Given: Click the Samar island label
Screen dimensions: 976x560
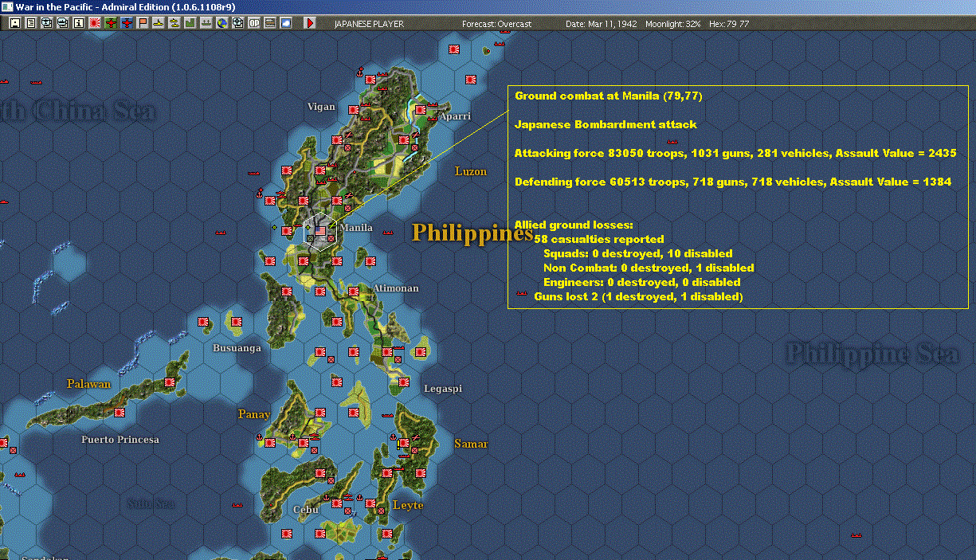Looking at the screenshot, I should [x=470, y=444].
